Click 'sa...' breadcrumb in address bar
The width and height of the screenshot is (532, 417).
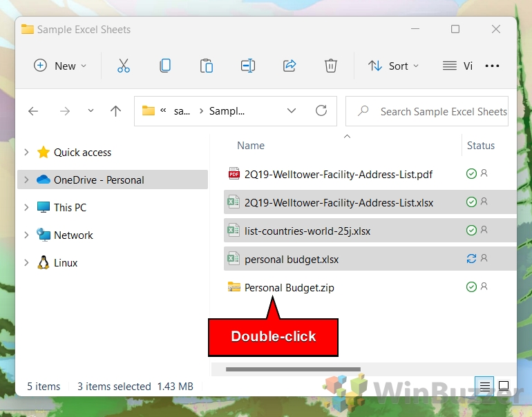[x=182, y=111]
